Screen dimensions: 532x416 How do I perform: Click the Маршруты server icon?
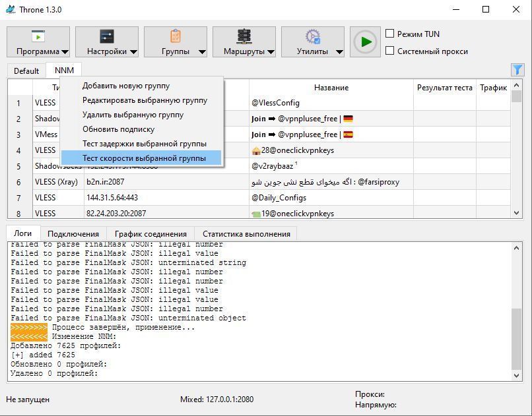244,36
